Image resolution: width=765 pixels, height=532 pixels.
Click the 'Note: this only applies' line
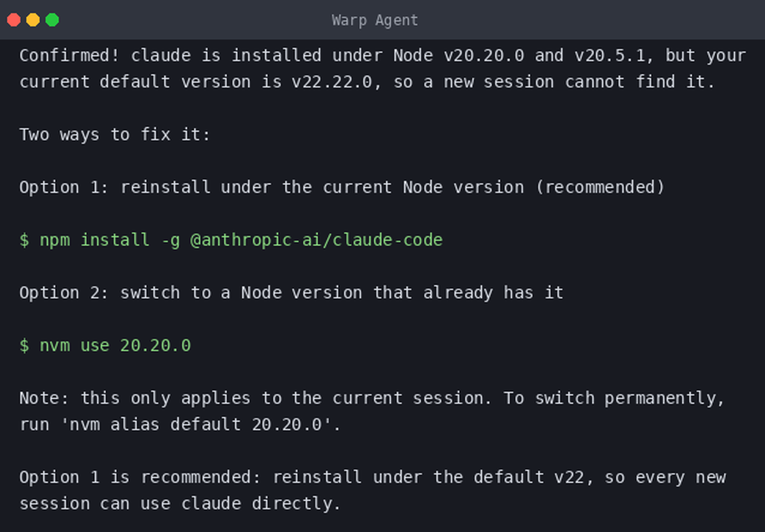[372, 398]
